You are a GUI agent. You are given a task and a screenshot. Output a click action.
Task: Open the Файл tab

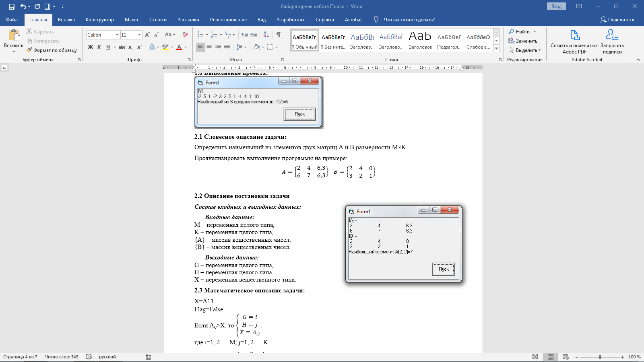tap(12, 20)
